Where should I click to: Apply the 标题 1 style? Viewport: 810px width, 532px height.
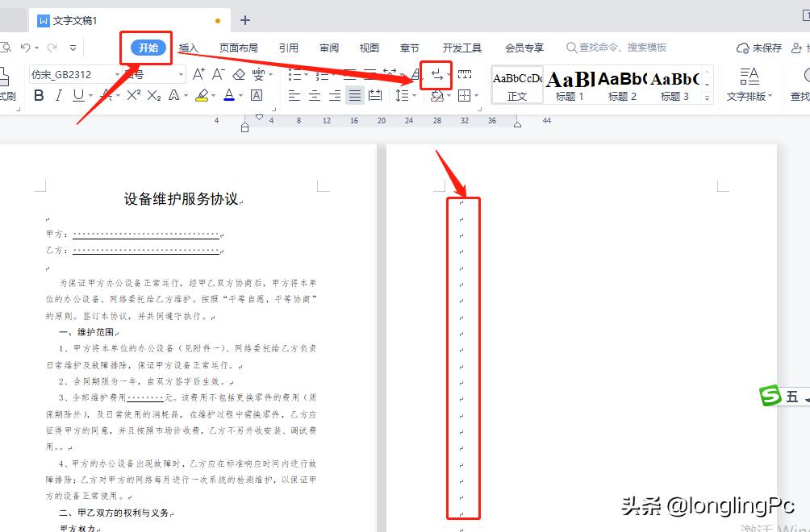[570, 84]
